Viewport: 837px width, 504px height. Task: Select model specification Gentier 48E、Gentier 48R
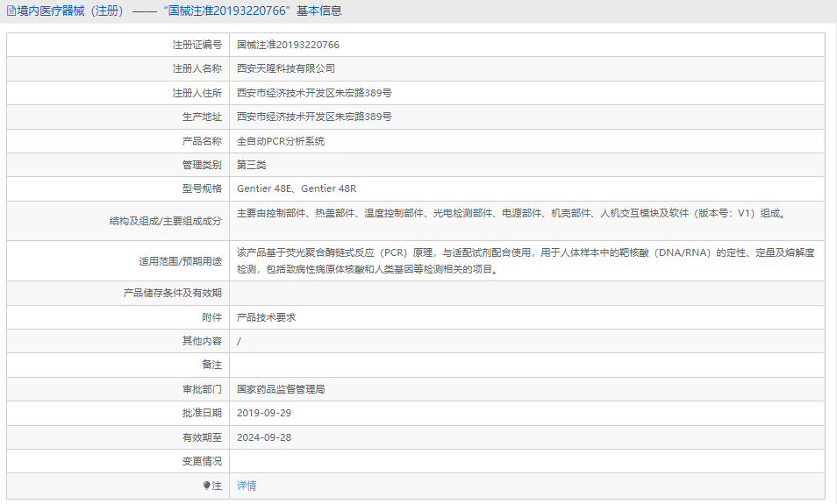pos(297,188)
